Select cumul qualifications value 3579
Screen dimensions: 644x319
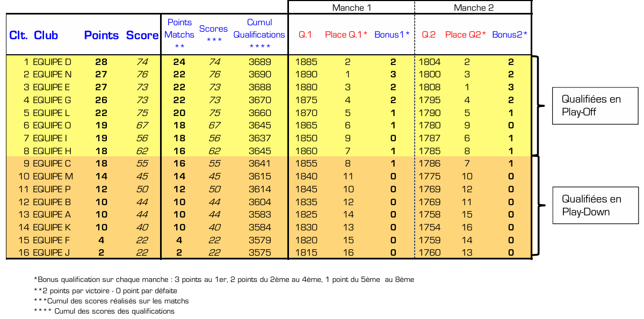(260, 240)
